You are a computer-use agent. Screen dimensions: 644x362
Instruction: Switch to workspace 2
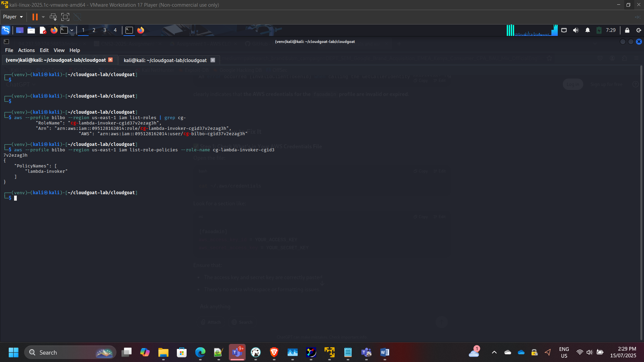(94, 30)
